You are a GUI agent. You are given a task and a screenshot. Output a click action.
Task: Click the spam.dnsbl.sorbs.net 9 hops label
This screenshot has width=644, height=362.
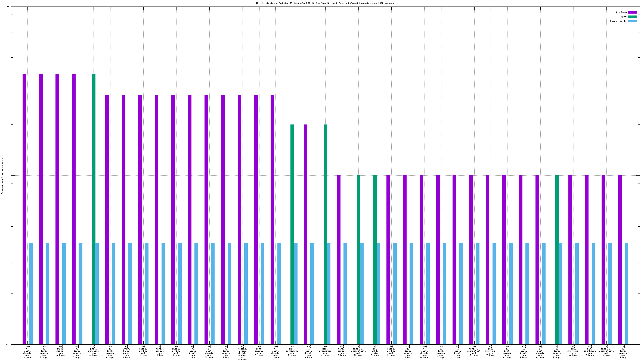[x=127, y=352]
